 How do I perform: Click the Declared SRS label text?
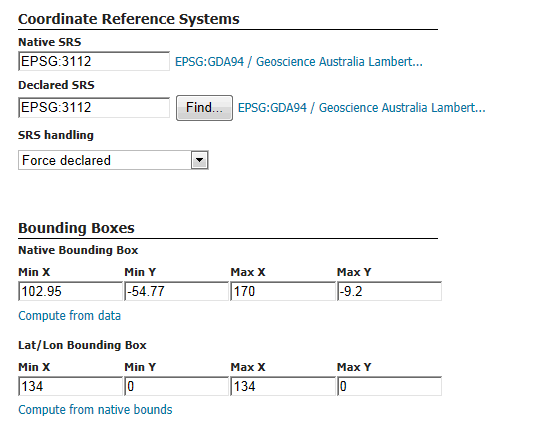point(56,85)
